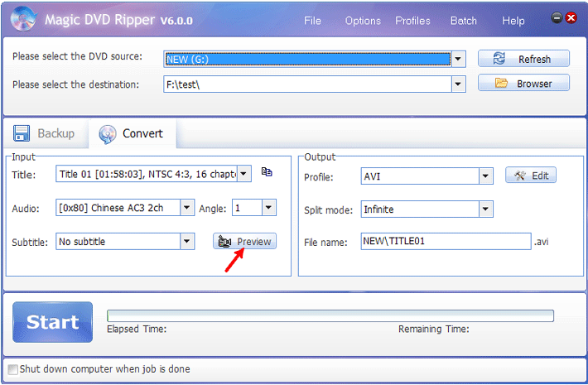Open the Batch menu
The width and height of the screenshot is (588, 385).
(x=464, y=21)
